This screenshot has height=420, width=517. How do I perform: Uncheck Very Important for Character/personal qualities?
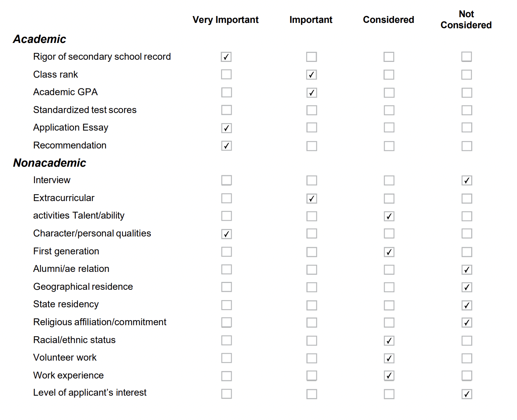pos(226,234)
